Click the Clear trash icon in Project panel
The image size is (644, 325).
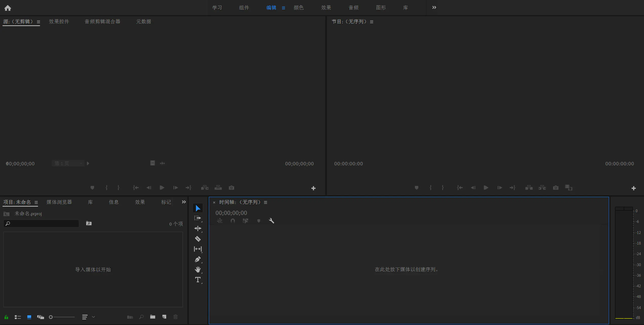(175, 317)
